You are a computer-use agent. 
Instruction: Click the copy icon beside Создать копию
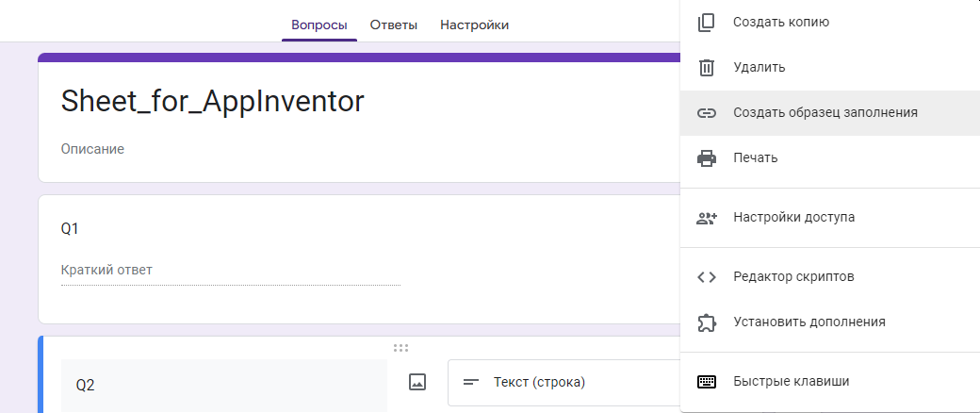coord(706,22)
